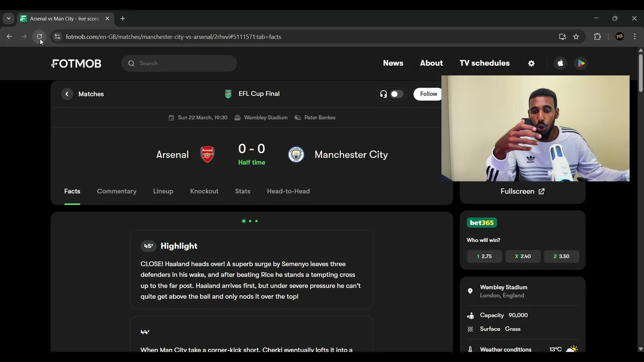Focus the Search input field

(x=179, y=63)
